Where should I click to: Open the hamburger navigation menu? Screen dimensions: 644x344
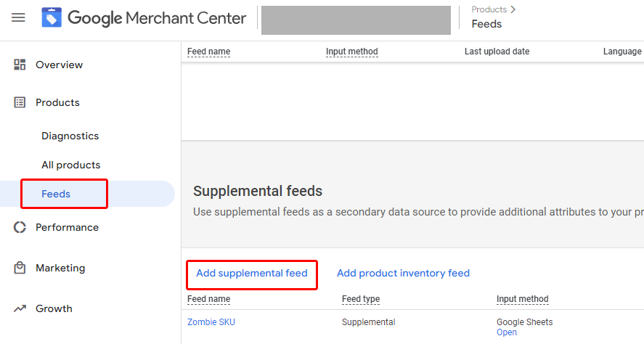[18, 17]
